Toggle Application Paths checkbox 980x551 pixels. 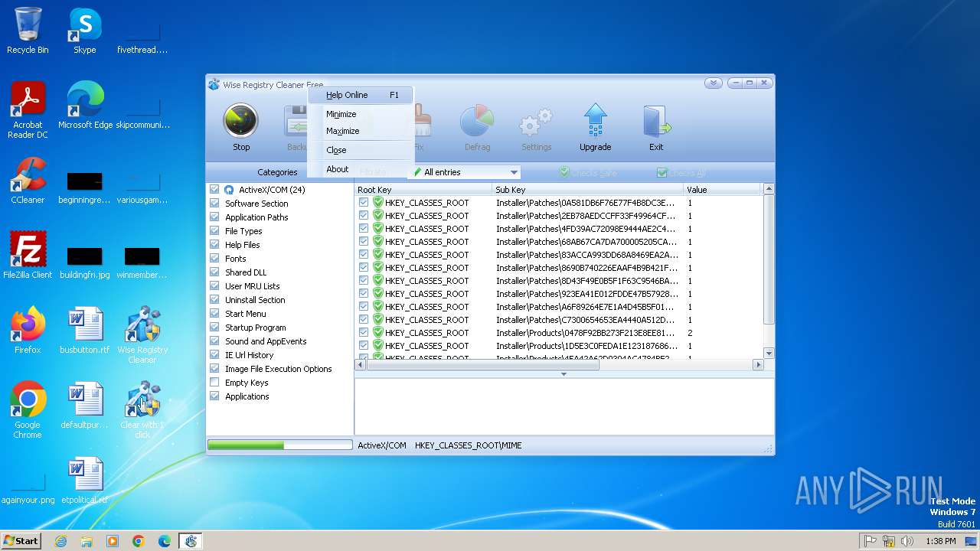214,217
